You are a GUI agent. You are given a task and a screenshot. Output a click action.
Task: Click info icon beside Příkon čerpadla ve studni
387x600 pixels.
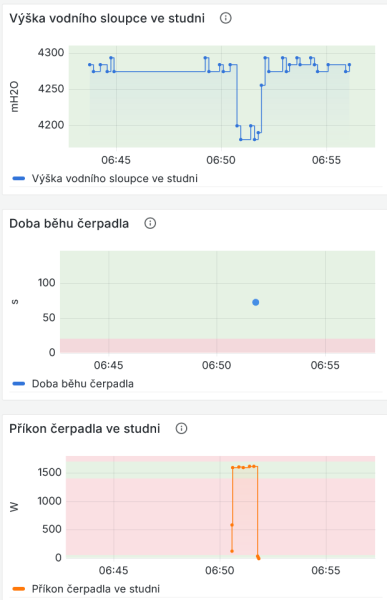181,429
